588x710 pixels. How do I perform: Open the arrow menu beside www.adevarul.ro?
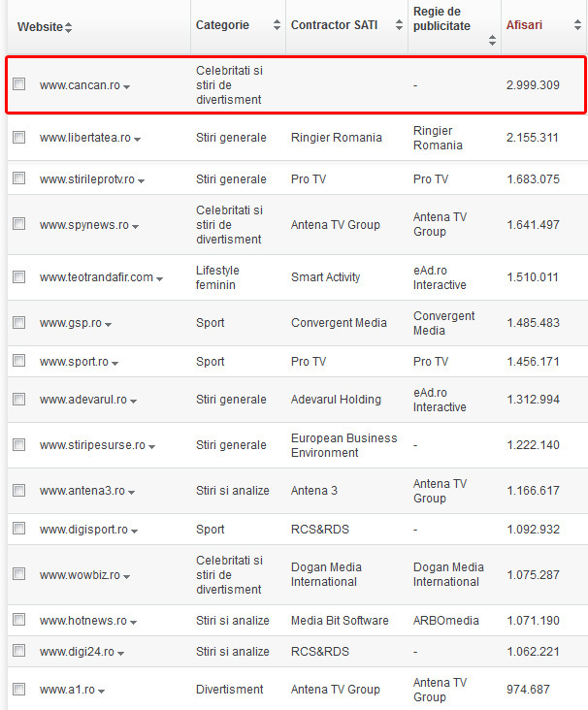[x=134, y=402]
